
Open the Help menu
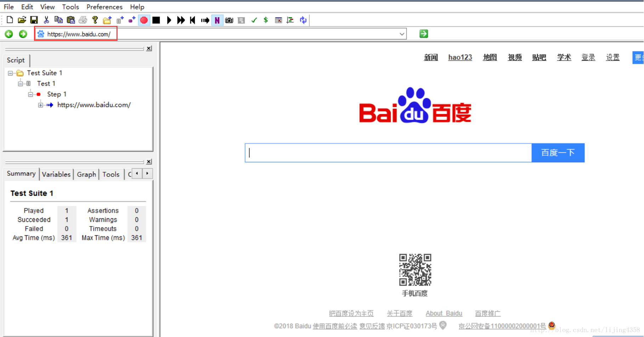(x=137, y=7)
